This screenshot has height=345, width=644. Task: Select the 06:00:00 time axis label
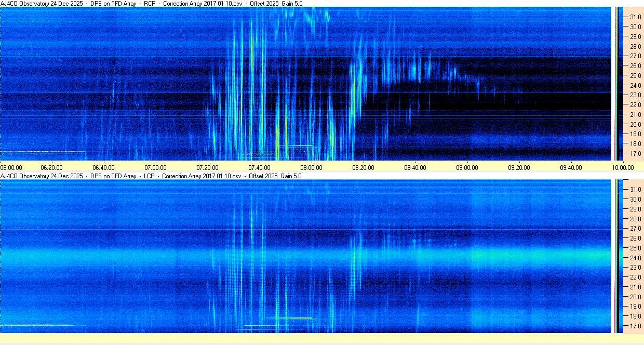coord(11,167)
